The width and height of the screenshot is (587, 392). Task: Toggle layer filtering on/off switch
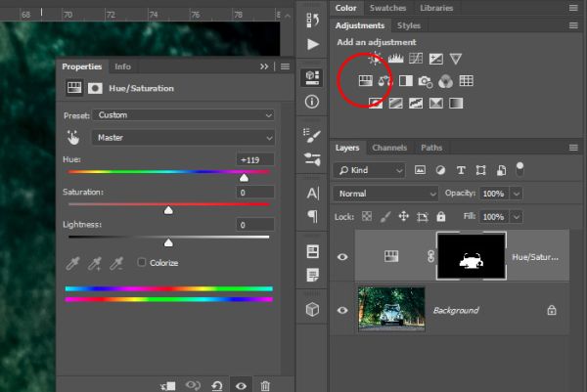519,169
